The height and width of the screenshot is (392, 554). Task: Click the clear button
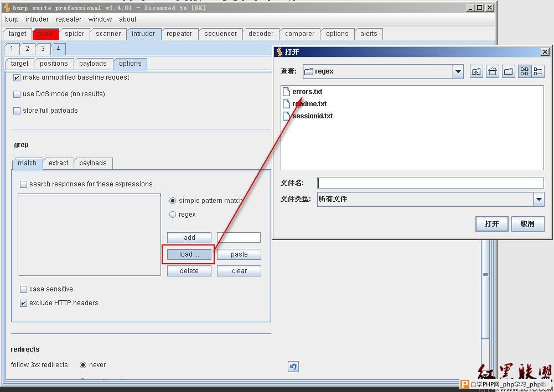239,271
